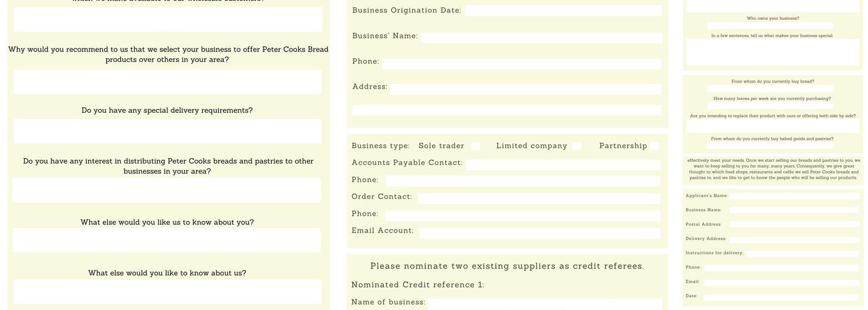The height and width of the screenshot is (310, 868).
Task: Select the Applicant's Name field
Action: tap(795, 196)
